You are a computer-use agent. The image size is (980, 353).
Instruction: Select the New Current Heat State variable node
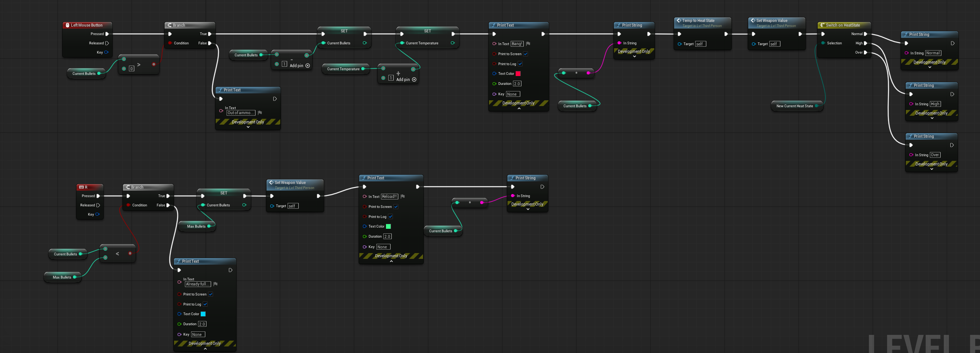click(797, 106)
